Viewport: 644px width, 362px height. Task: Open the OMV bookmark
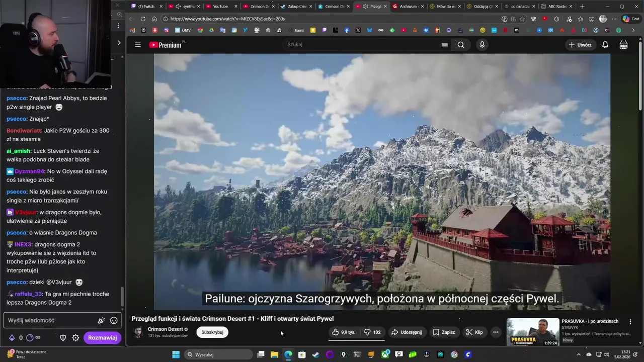(183, 30)
